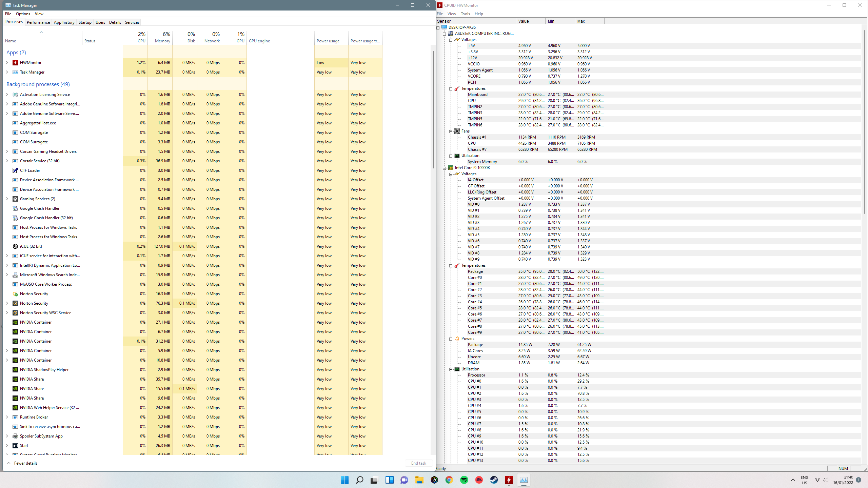Image resolution: width=868 pixels, height=488 pixels.
Task: Open Steam from the taskbar
Action: click(494, 480)
